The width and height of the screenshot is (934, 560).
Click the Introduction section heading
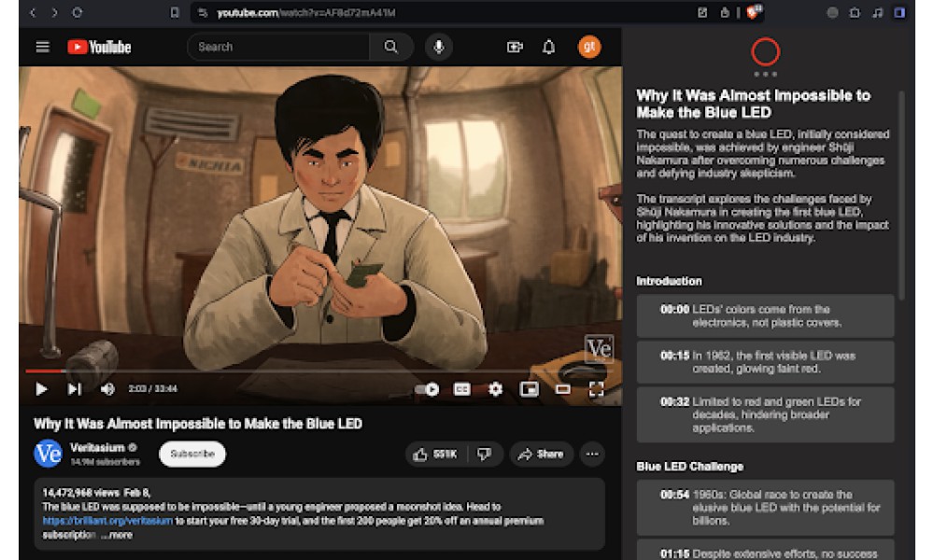coord(669,281)
